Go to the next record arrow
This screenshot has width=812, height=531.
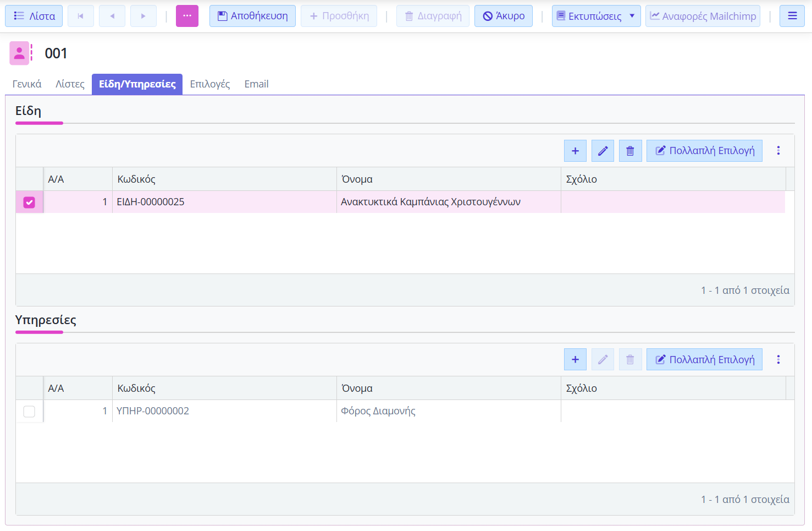pyautogui.click(x=143, y=17)
